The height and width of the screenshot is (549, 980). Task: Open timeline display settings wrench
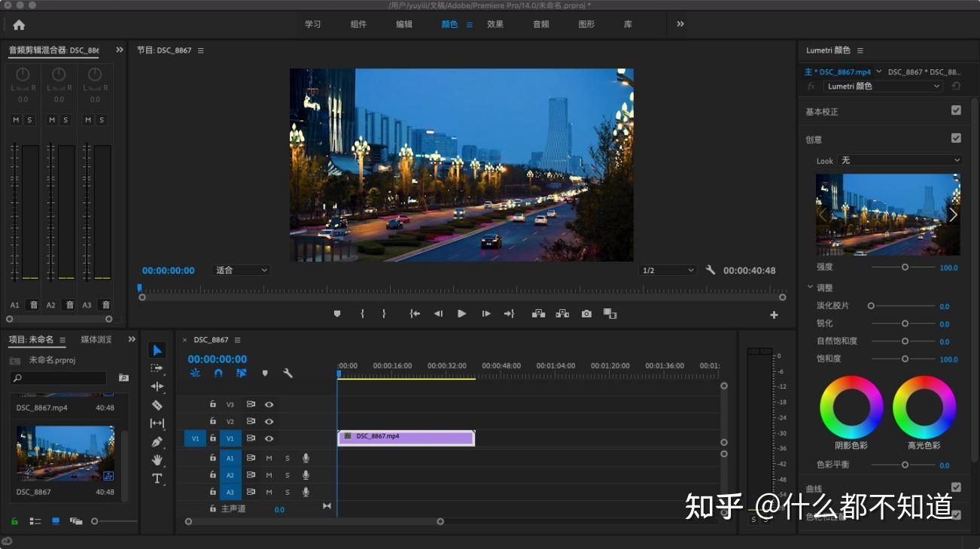[288, 372]
